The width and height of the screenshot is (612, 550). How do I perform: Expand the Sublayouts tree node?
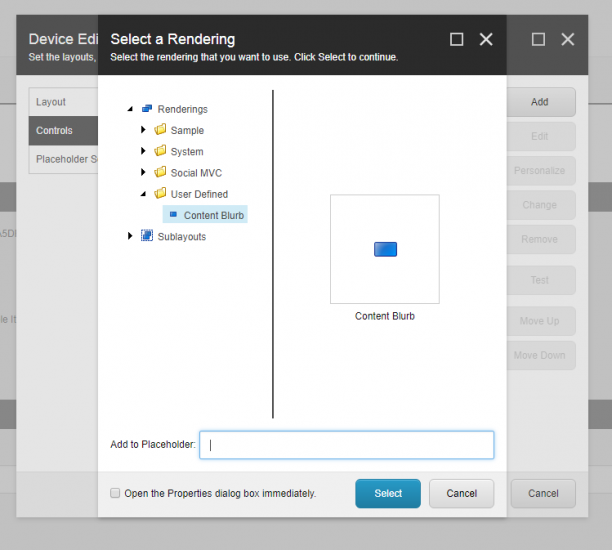click(x=130, y=236)
